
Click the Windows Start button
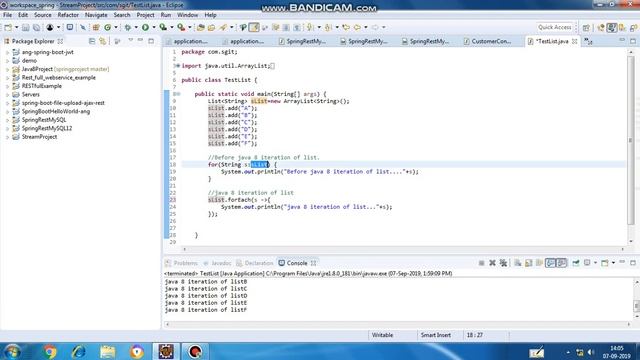12,351
